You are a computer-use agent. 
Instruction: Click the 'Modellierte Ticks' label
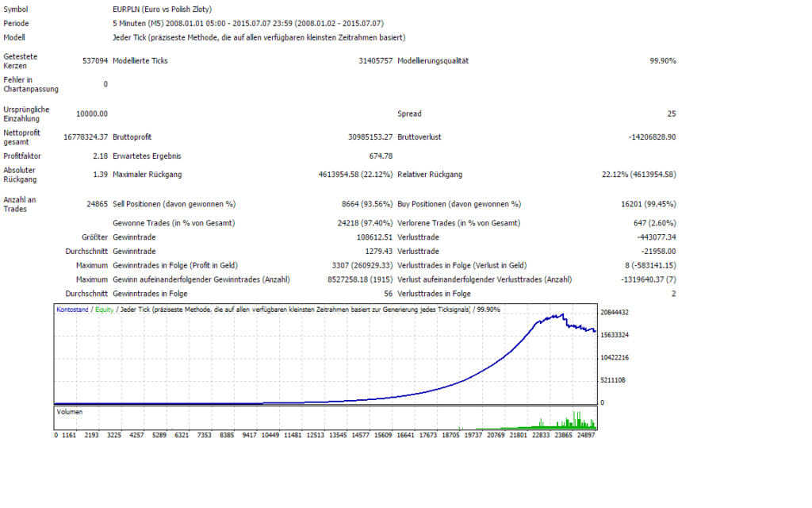tap(140, 60)
